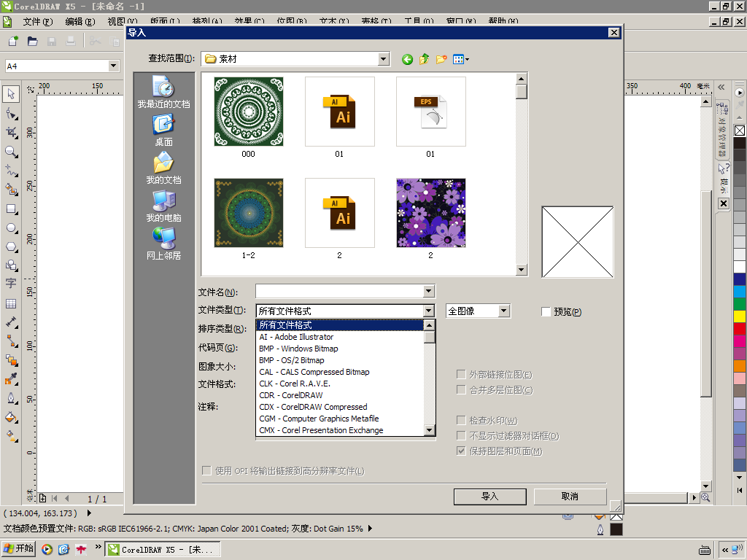Image resolution: width=747 pixels, height=560 pixels.
Task: Open 我最近的文档 in the places bar
Action: [163, 92]
